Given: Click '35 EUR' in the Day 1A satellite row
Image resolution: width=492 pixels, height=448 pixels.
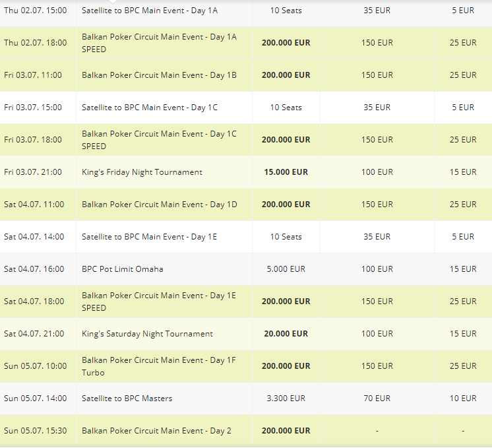Looking at the screenshot, I should tap(377, 11).
